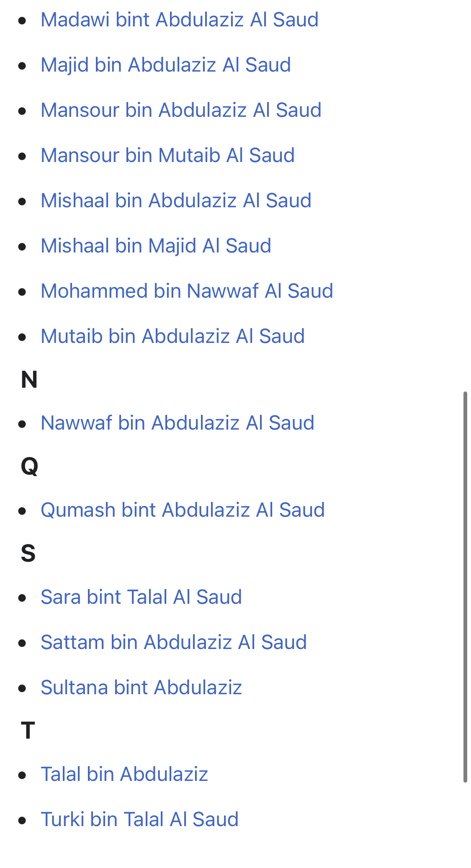Tap the Sultana bint Abdulaziz link
The width and height of the screenshot is (471, 868).
point(141,688)
